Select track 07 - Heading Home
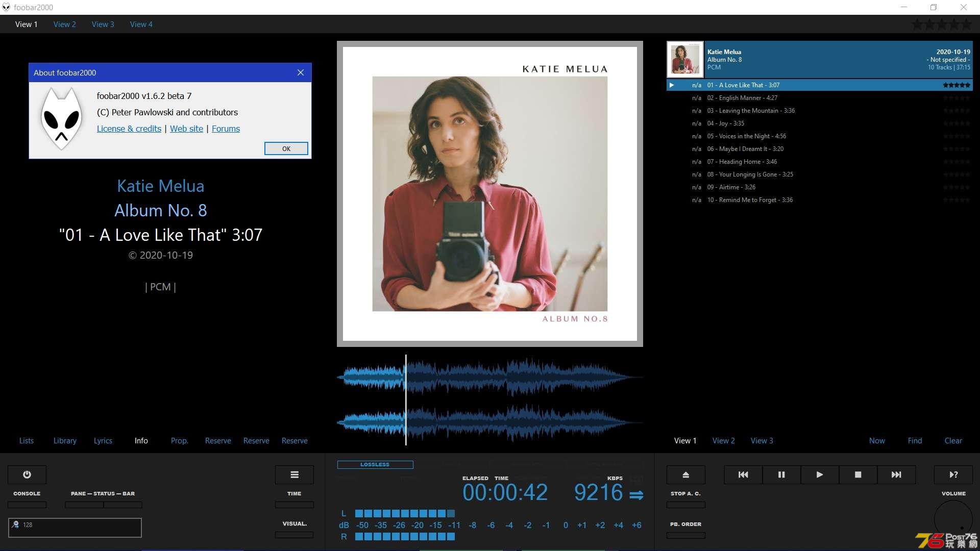Viewport: 980px width, 551px height. [820, 162]
